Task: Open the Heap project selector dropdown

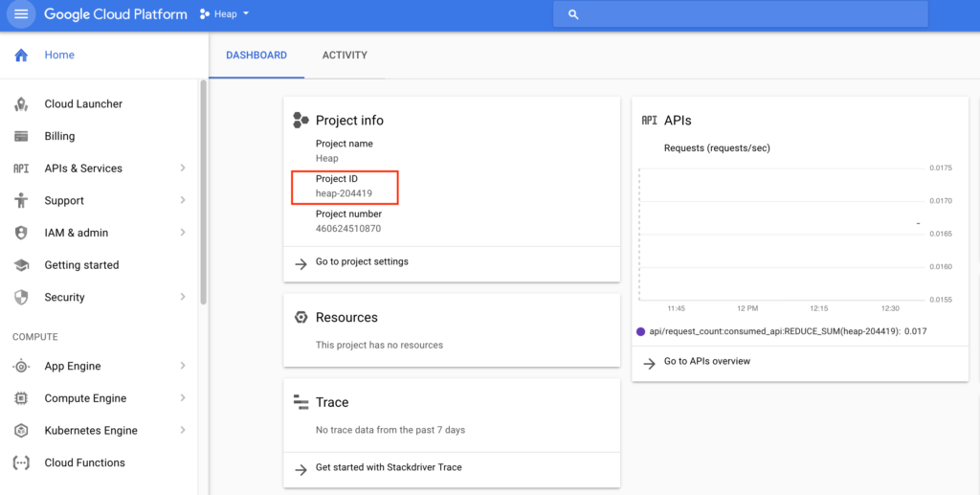Action: 225,14
